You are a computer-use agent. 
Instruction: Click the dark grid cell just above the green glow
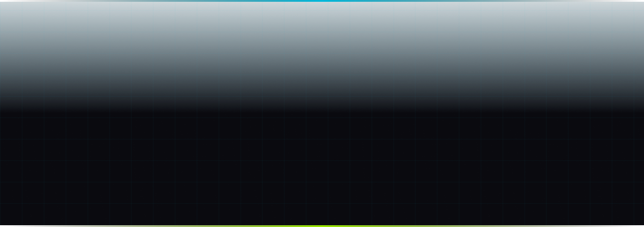[x=317, y=214]
